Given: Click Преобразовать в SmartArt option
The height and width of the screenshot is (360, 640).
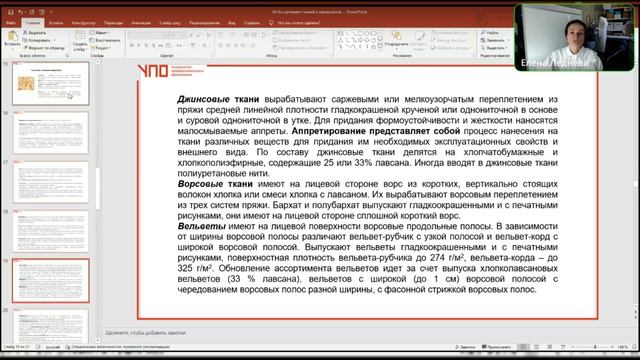Looking at the screenshot, I should [300, 48].
